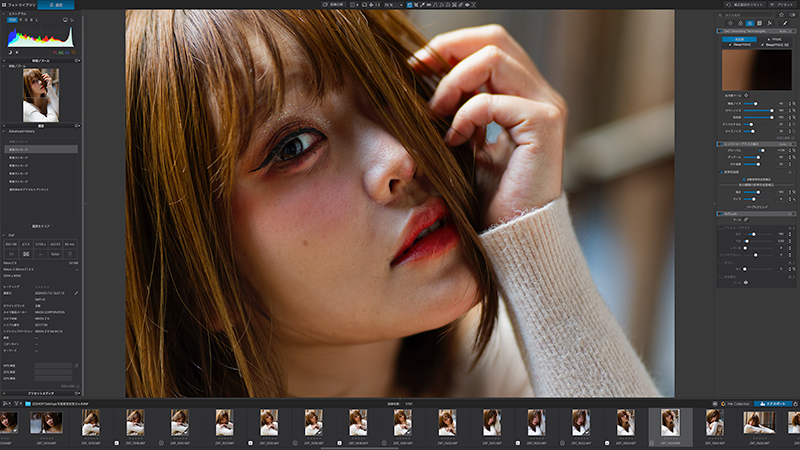Open the local adjustments brush icon
The image size is (800, 450).
pyautogui.click(x=785, y=23)
